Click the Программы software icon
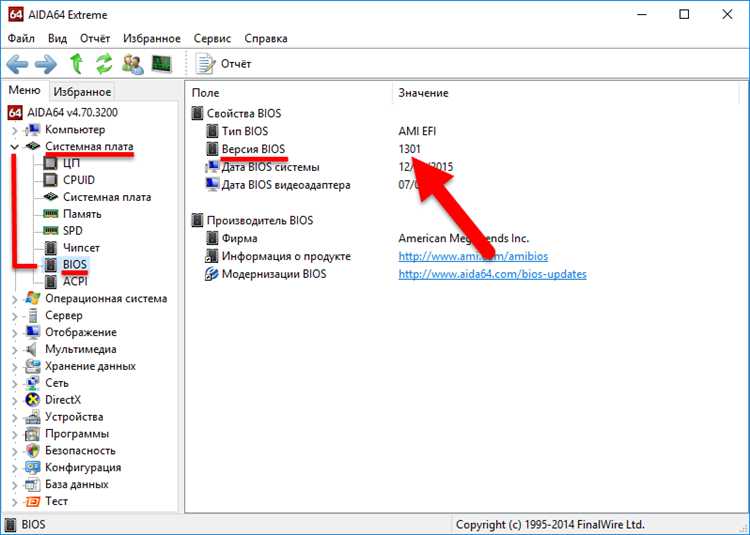The width and height of the screenshot is (750, 535). pyautogui.click(x=33, y=434)
